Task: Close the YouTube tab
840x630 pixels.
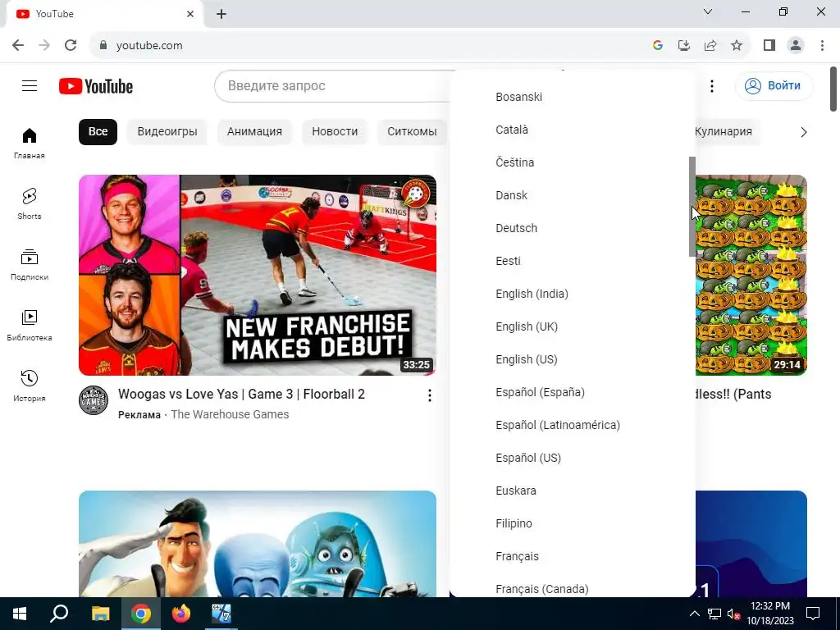Action: click(190, 14)
